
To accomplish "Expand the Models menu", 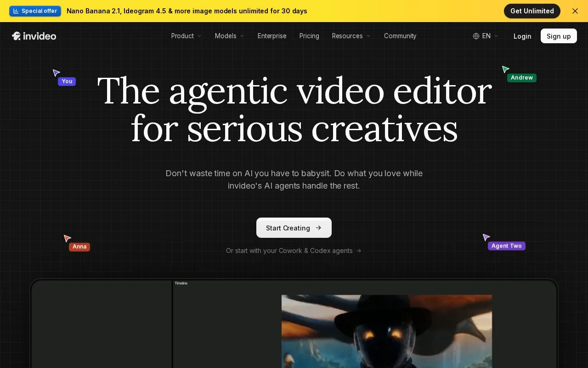I will point(229,36).
